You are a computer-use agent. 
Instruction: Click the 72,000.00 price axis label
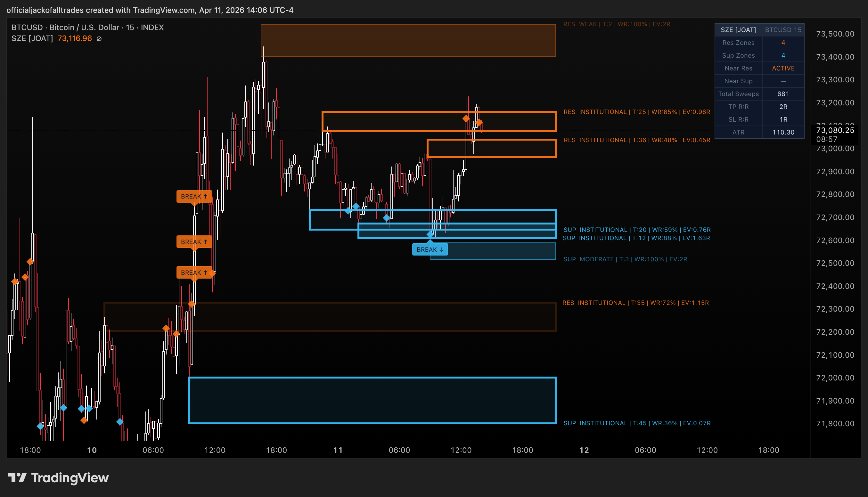click(835, 378)
